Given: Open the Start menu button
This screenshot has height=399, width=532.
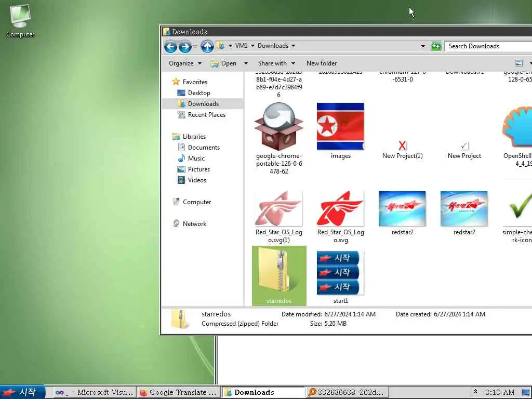Looking at the screenshot, I should pyautogui.click(x=22, y=392).
